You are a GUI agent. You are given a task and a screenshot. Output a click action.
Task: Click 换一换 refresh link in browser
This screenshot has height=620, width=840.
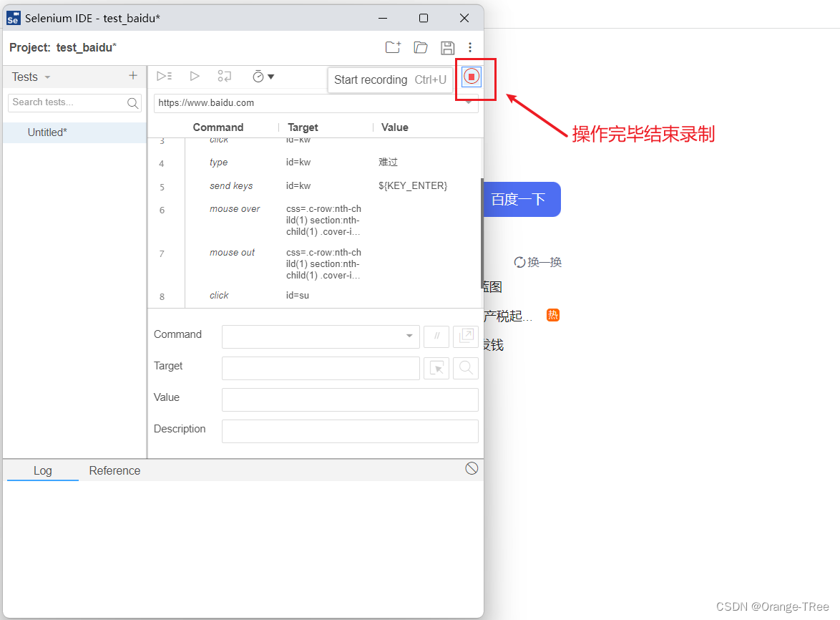click(x=538, y=262)
